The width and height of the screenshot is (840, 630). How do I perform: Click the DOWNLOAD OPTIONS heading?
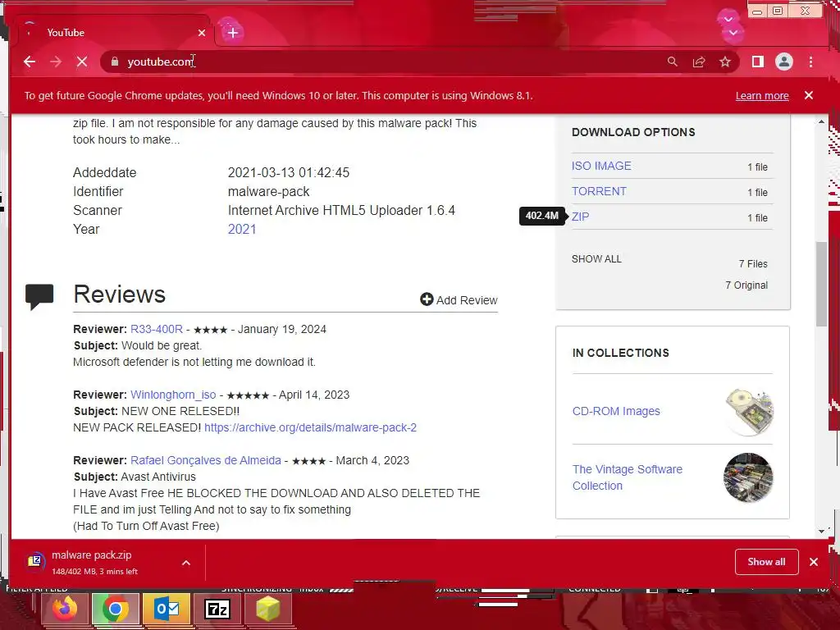[633, 132]
